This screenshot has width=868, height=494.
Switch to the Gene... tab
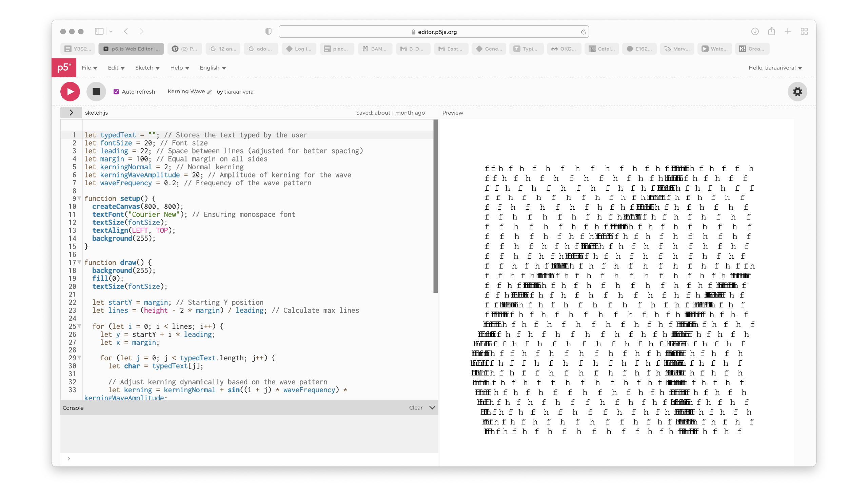(489, 49)
